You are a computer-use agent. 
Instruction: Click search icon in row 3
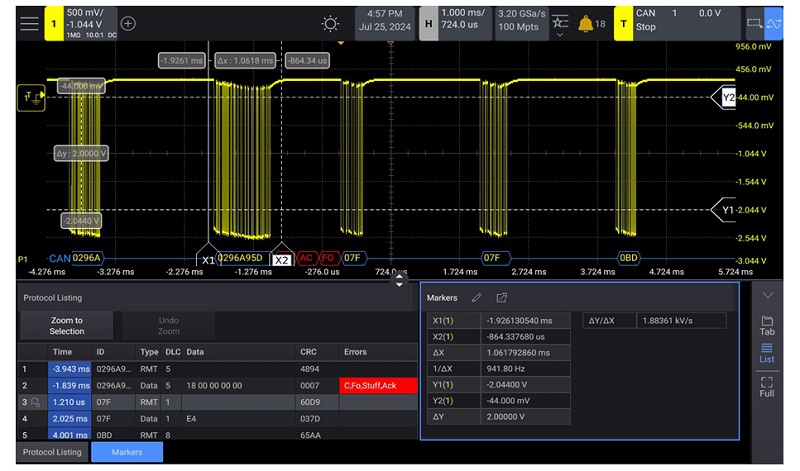pos(35,402)
